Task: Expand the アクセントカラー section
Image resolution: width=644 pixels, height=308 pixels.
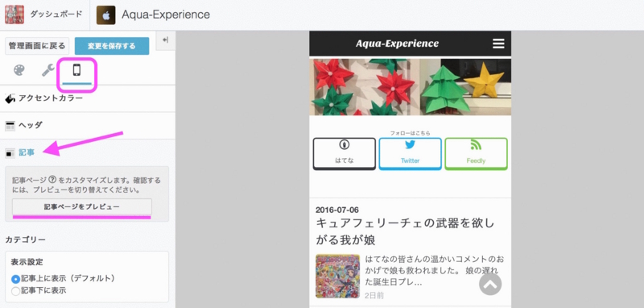Action: pyautogui.click(x=88, y=98)
